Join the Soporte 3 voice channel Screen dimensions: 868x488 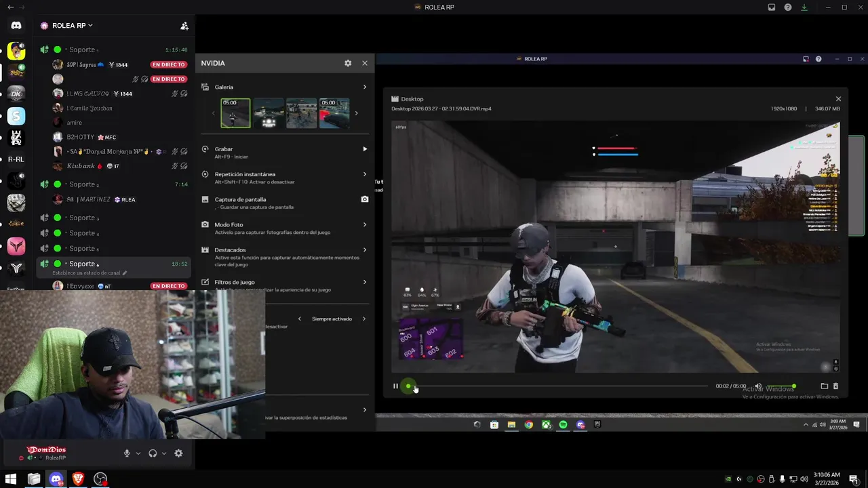click(x=113, y=218)
